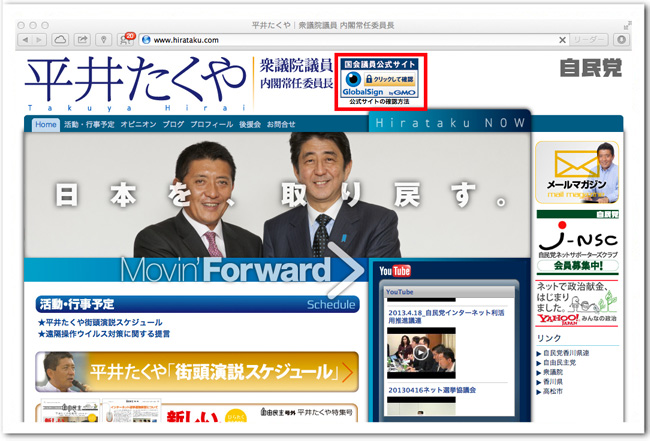Click the GlobalSign verification seal

pos(381,83)
